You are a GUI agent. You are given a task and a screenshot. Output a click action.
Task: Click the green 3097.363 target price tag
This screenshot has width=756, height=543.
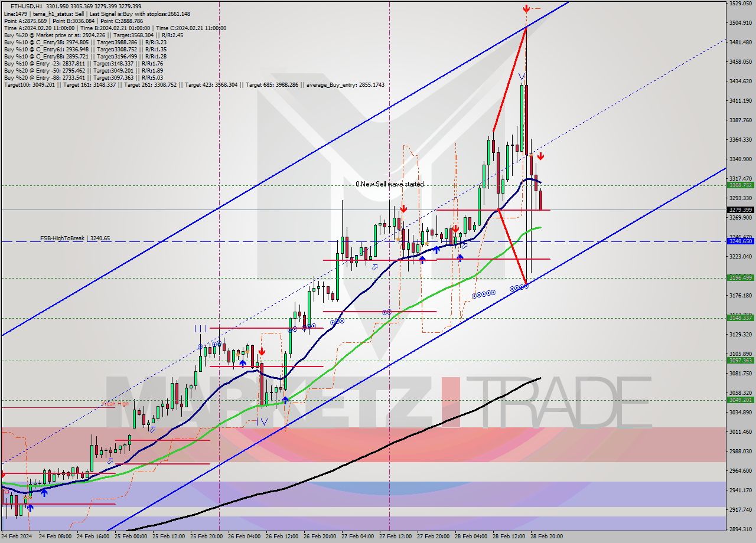pos(740,361)
